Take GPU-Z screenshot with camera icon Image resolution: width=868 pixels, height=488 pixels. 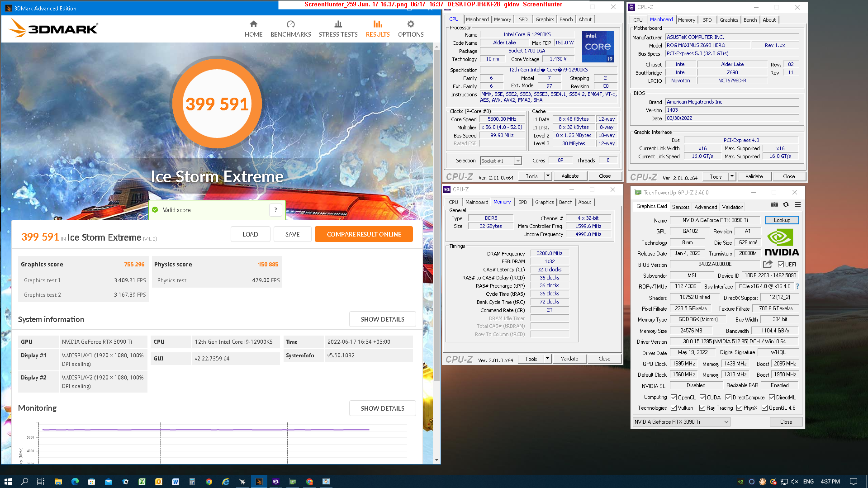pos(774,205)
